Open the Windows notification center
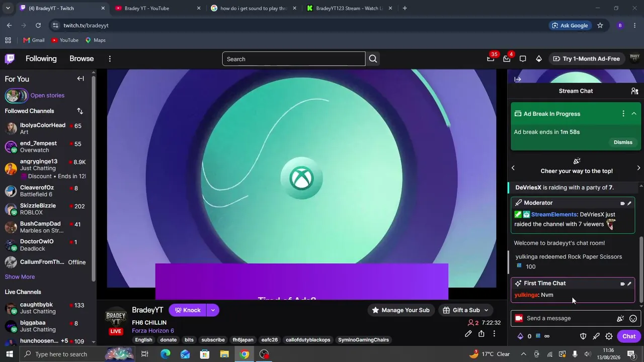The image size is (644, 362). tap(631, 354)
